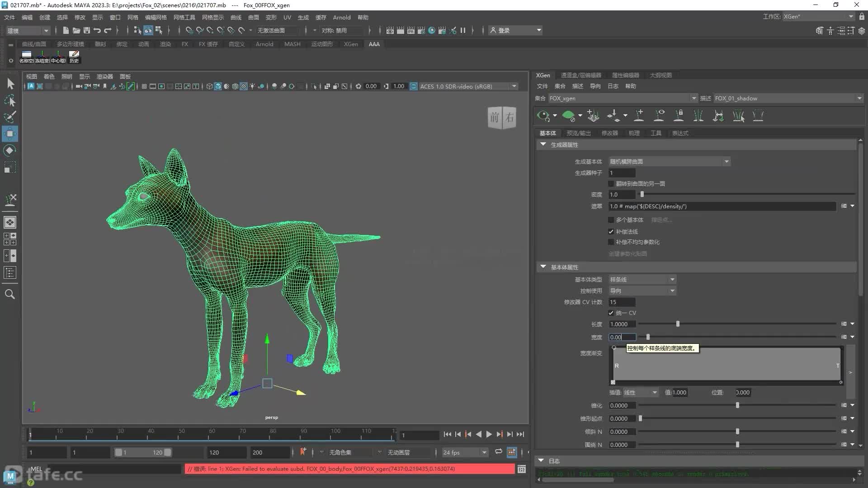
Task: Open the search magnifier in left sidebar
Action: click(x=10, y=294)
